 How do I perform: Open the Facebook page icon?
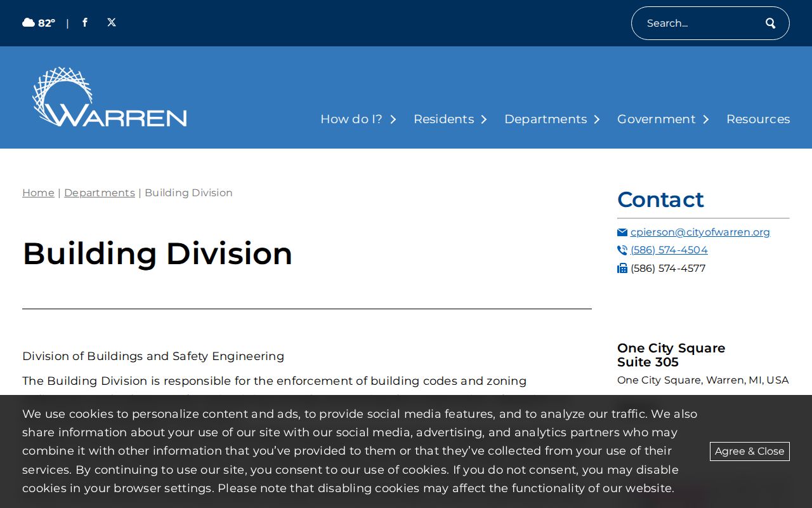pos(85,23)
